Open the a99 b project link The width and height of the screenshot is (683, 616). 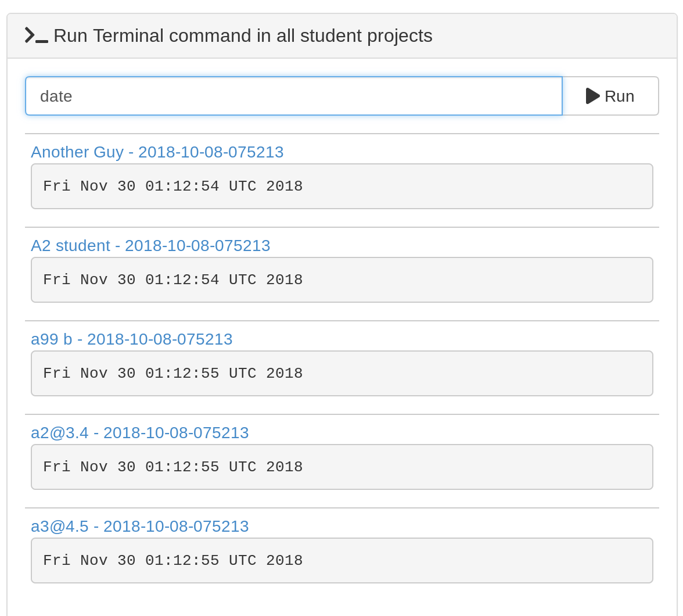[131, 339]
